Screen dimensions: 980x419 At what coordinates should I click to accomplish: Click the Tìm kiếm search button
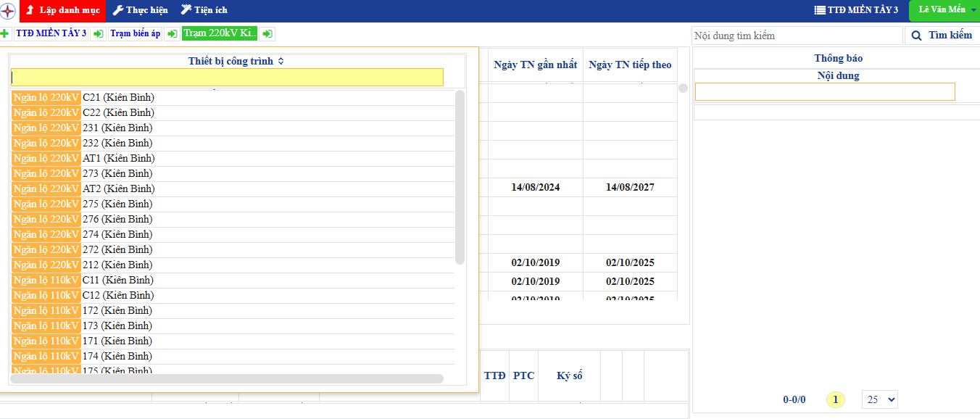click(x=942, y=36)
